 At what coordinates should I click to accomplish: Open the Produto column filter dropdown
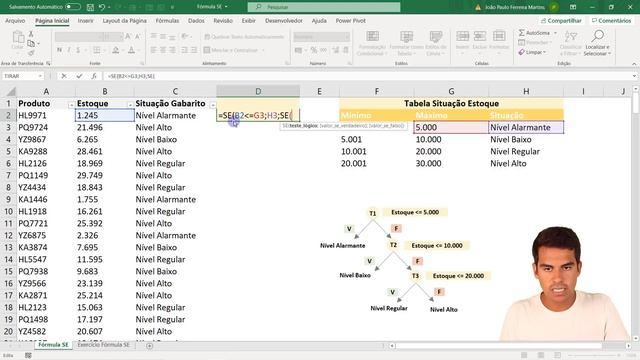[71, 105]
